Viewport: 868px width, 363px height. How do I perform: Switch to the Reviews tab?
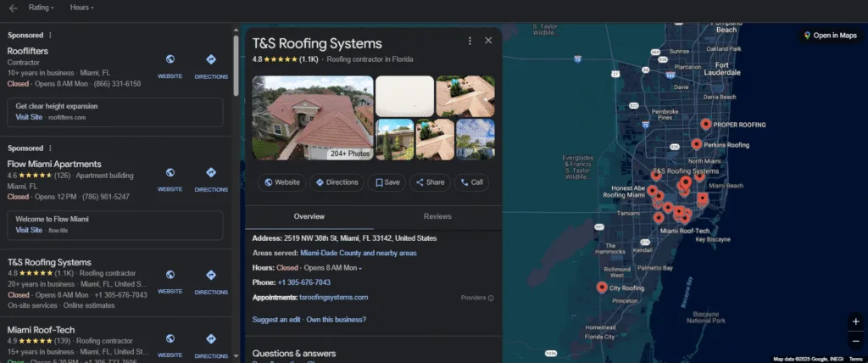tap(437, 216)
